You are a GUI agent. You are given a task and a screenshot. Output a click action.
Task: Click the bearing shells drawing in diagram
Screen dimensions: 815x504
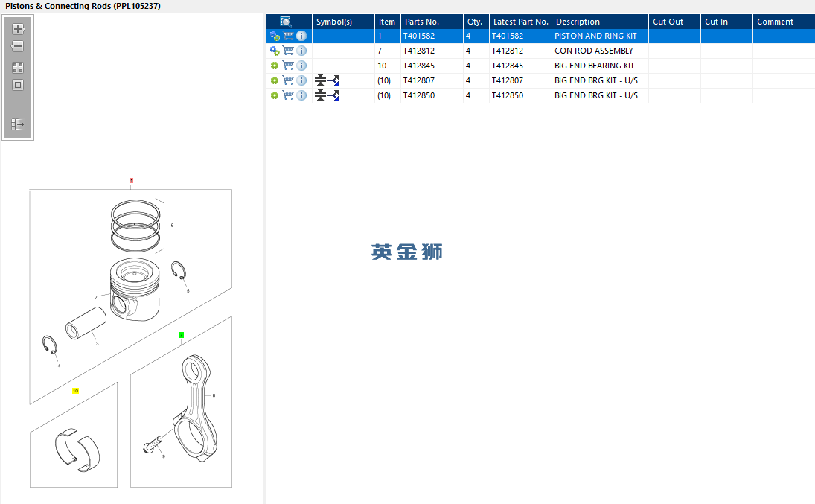coord(77,450)
